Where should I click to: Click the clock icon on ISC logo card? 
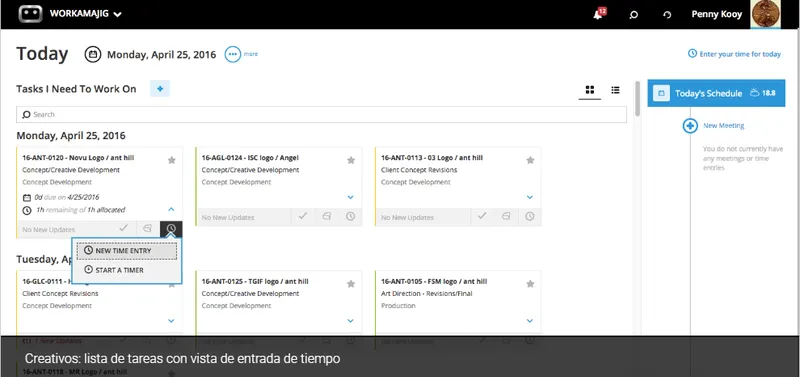click(350, 216)
